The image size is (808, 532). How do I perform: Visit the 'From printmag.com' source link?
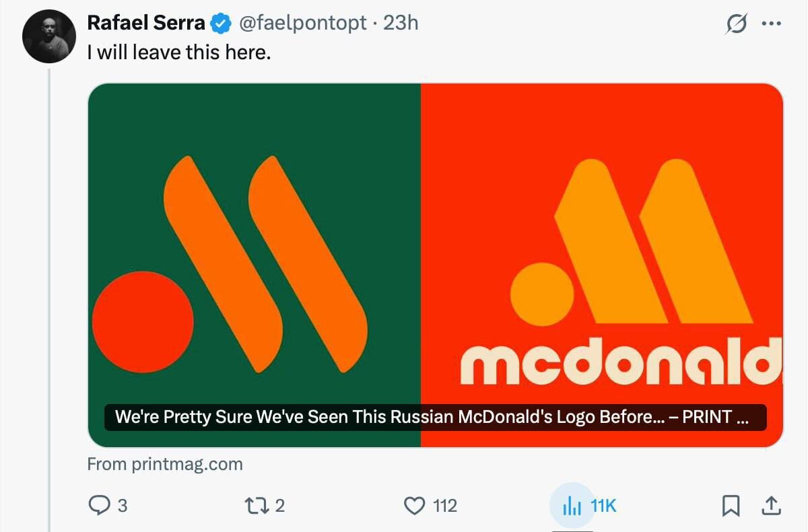[x=165, y=464]
